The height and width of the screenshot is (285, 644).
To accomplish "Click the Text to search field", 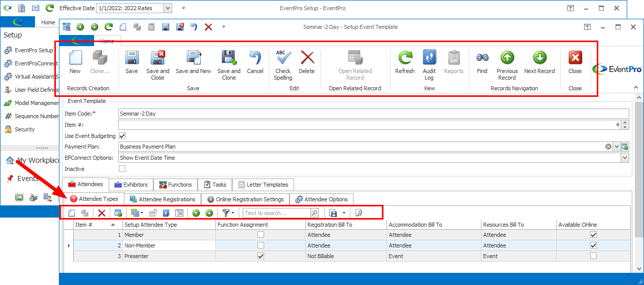I will click(x=277, y=213).
